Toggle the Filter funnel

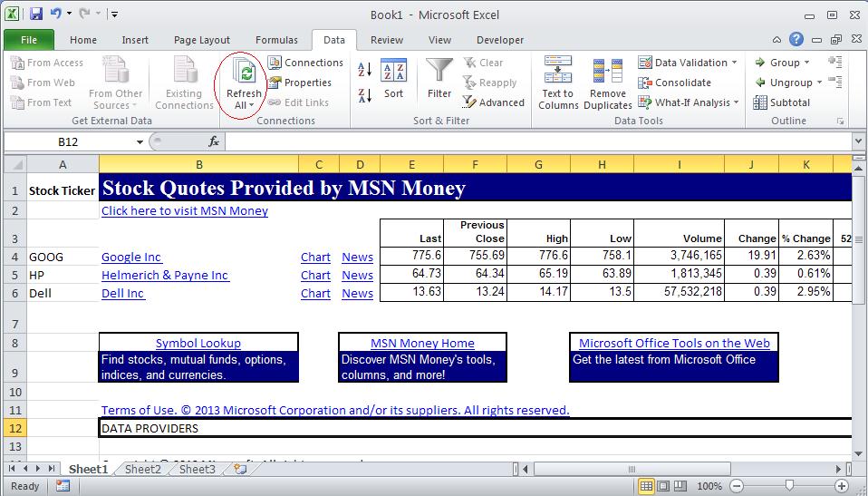click(x=439, y=79)
